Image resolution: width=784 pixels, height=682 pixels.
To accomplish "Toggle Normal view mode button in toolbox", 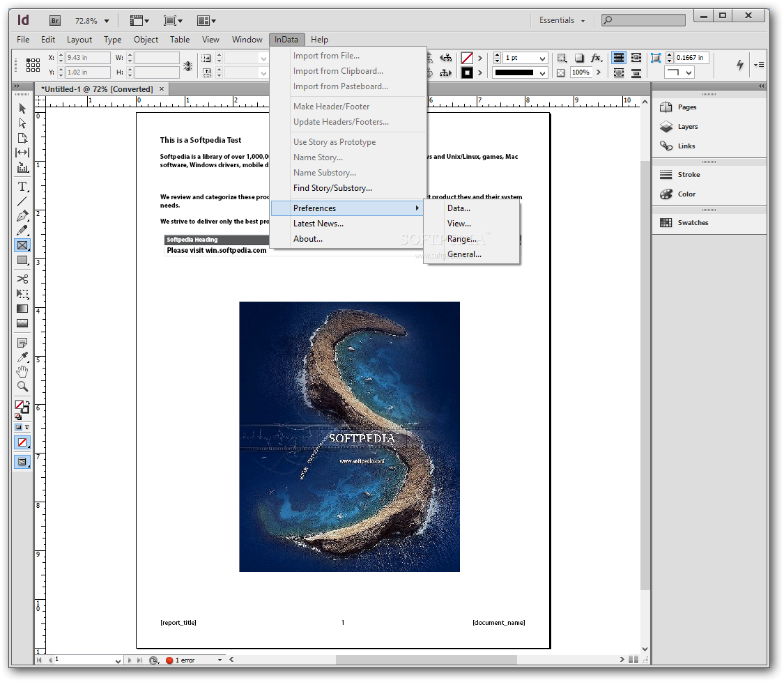I will [22, 462].
